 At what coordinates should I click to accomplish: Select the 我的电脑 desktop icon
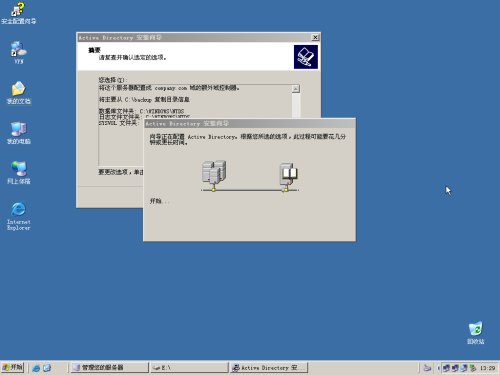[x=19, y=133]
